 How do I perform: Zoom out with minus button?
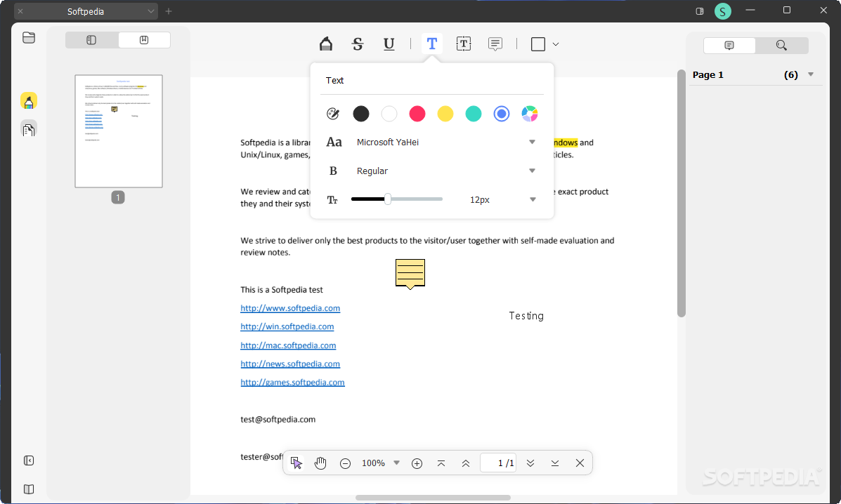[345, 463]
